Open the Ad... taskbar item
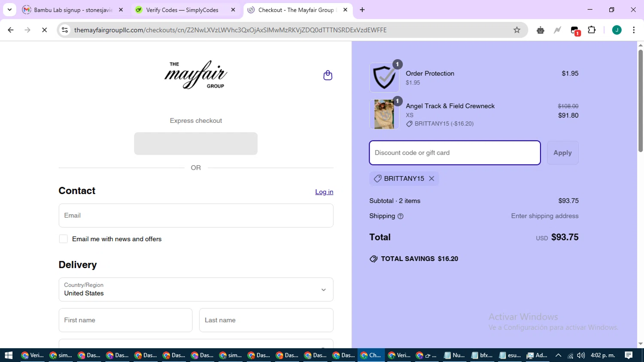Viewport: 644px width, 362px height. click(538, 355)
